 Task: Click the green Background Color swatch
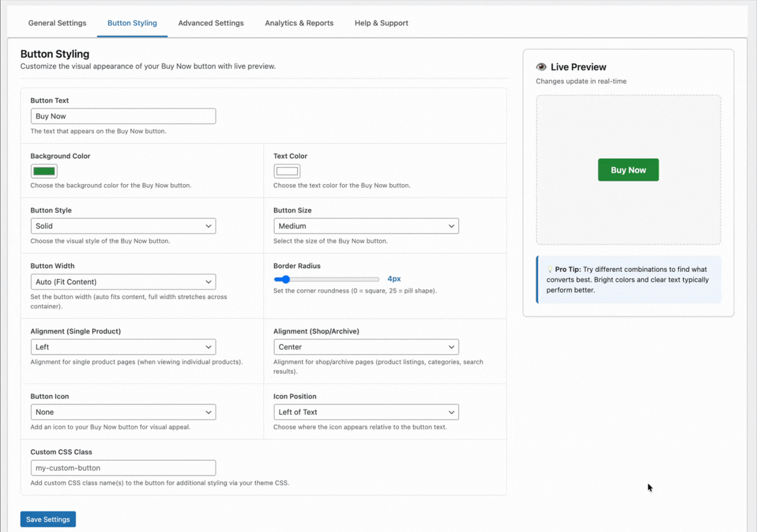click(44, 171)
